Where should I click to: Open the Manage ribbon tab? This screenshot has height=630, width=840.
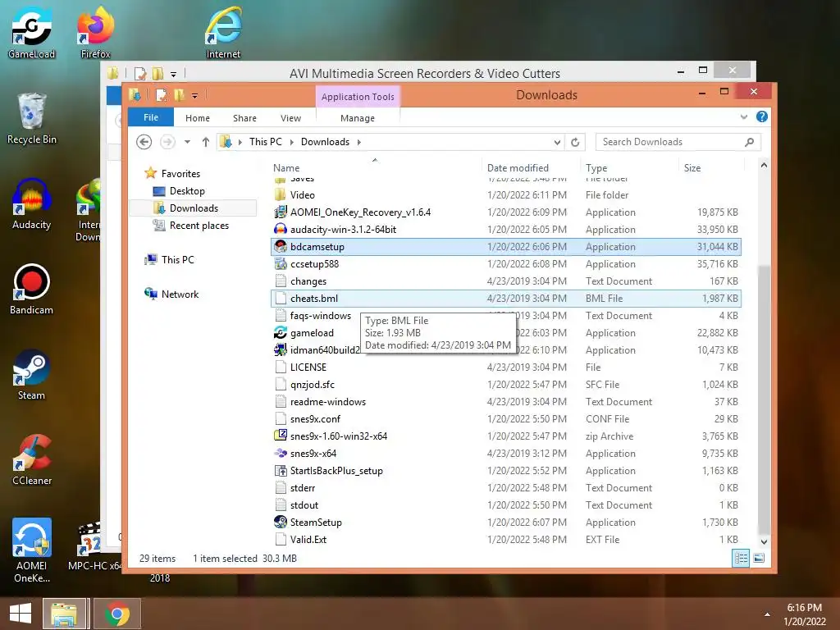click(x=358, y=118)
